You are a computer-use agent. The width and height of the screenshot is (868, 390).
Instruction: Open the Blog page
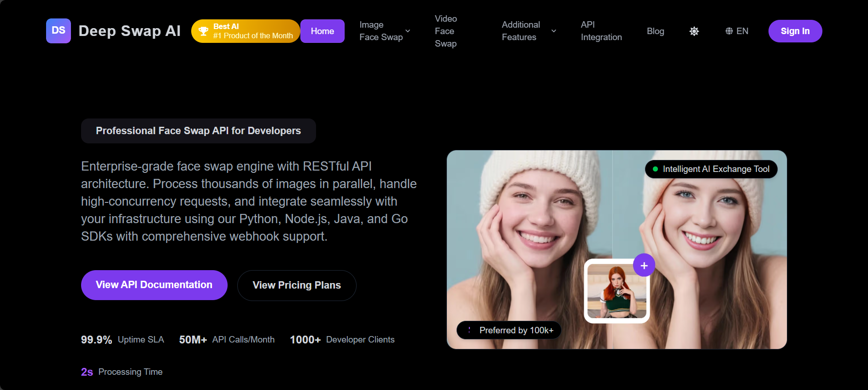pyautogui.click(x=656, y=31)
